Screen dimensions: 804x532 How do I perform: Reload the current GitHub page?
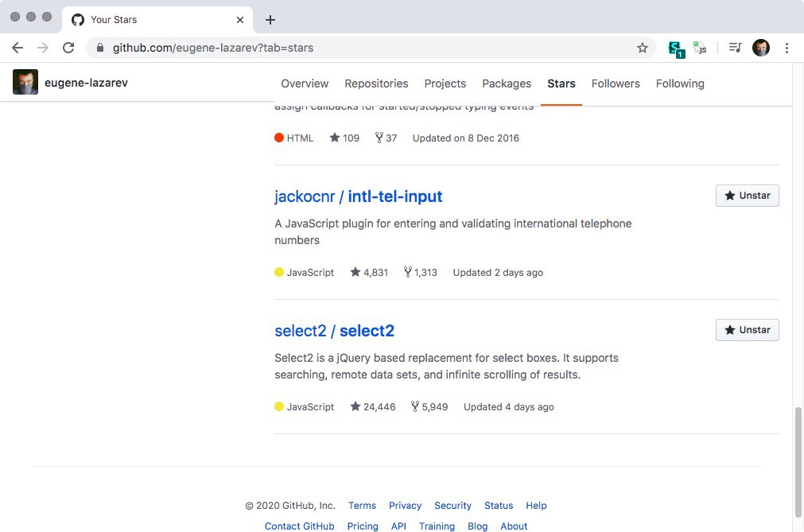point(68,48)
